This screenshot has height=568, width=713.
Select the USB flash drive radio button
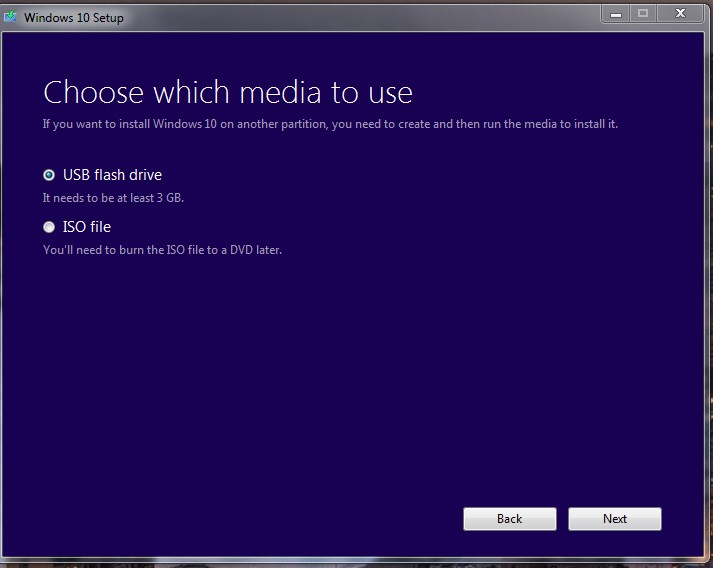tap(49, 175)
